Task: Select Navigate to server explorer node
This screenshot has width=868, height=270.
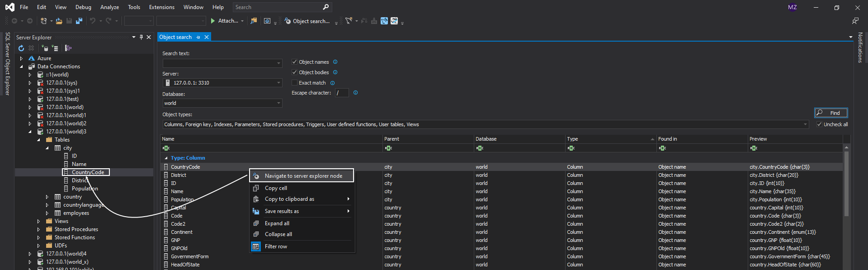Action: [303, 176]
